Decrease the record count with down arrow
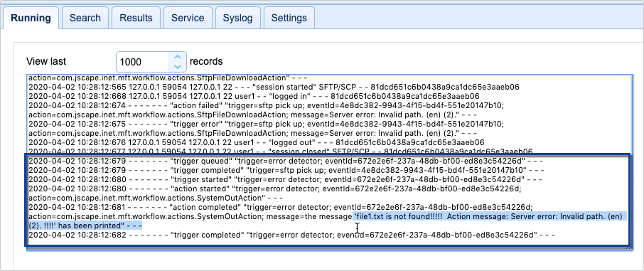644x271 pixels. [178, 67]
